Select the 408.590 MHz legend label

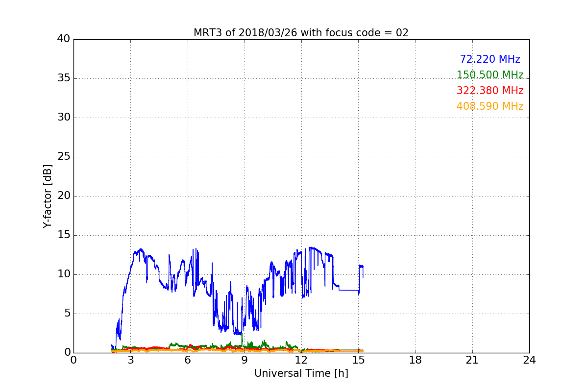coord(490,106)
